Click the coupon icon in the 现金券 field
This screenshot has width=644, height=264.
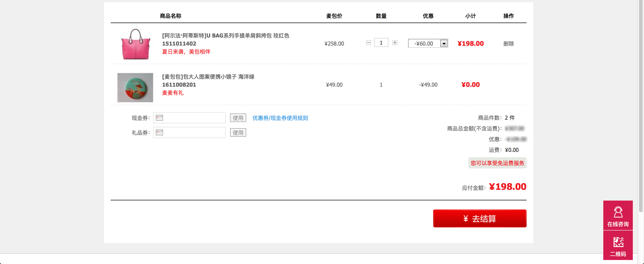pos(159,118)
